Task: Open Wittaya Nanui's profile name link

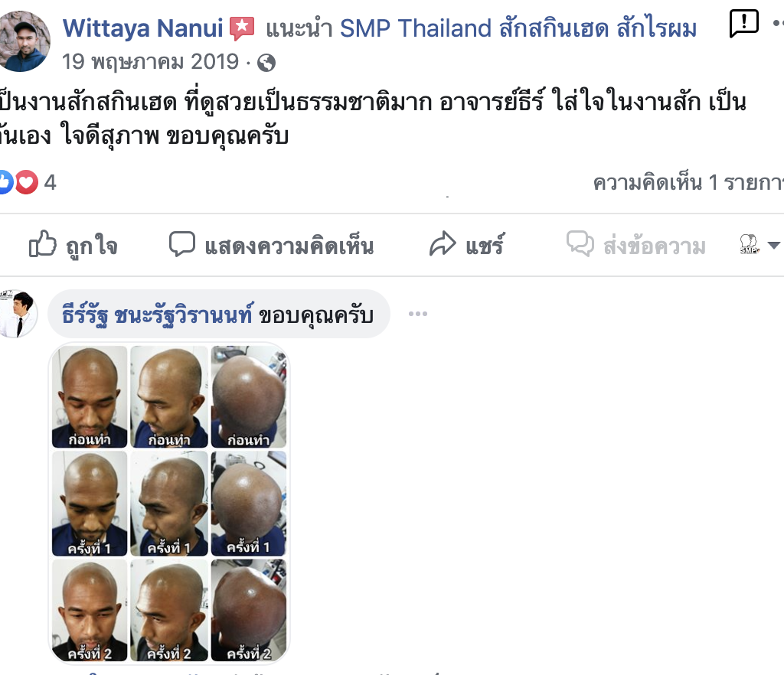Action: click(x=142, y=28)
